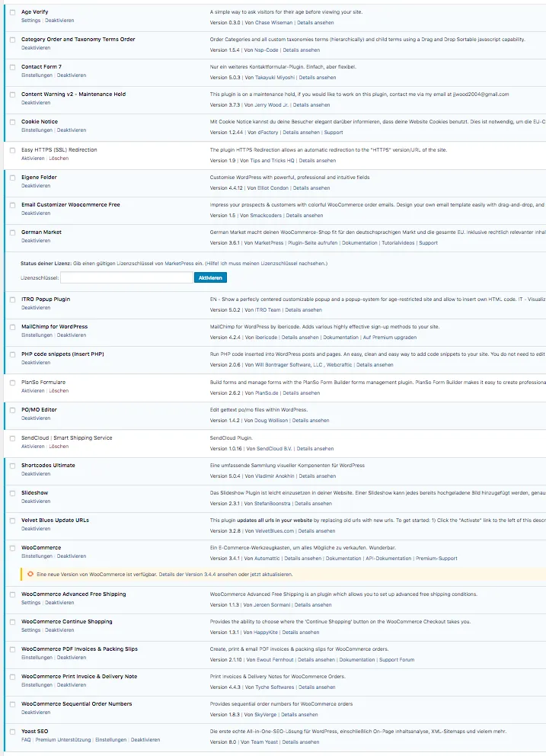The image size is (546, 756).
Task: Open MailChimp for WordPress Einstellungen
Action: click(x=37, y=335)
